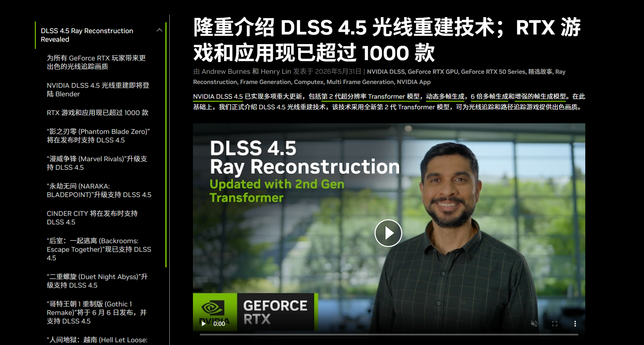Open the Computex tag
Screen dimensions: 644x345
pos(309,82)
